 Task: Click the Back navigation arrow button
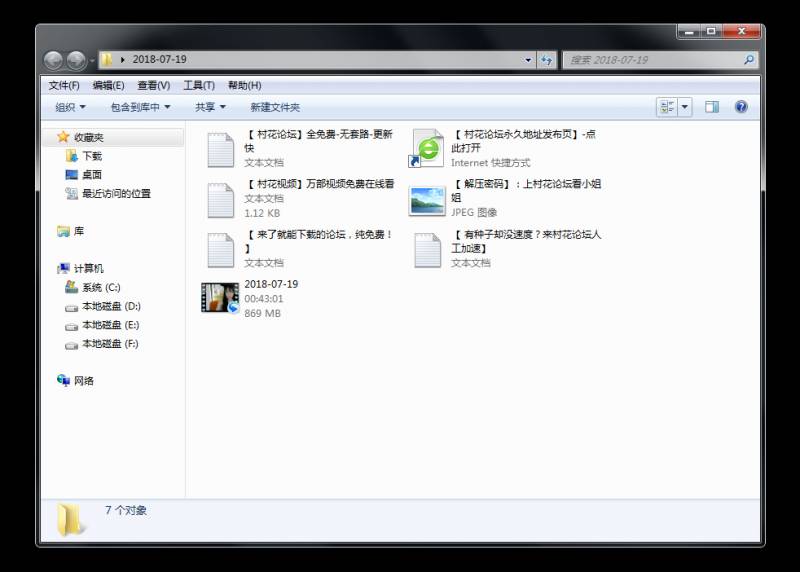(x=54, y=60)
